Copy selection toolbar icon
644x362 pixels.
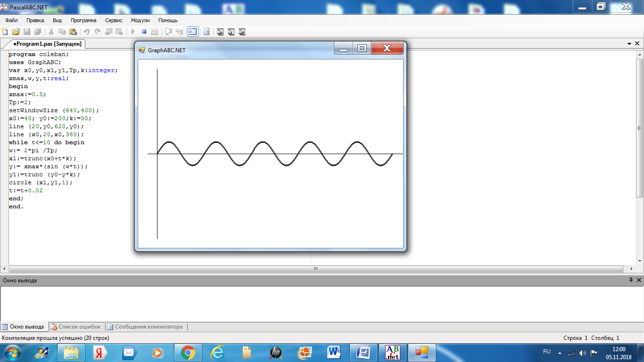[x=62, y=32]
